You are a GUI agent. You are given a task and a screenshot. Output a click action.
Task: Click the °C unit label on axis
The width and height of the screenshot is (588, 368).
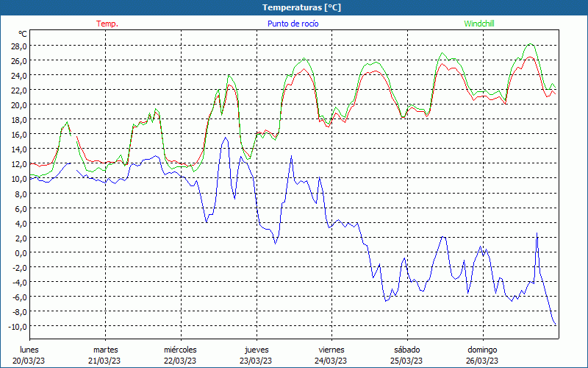click(23, 34)
